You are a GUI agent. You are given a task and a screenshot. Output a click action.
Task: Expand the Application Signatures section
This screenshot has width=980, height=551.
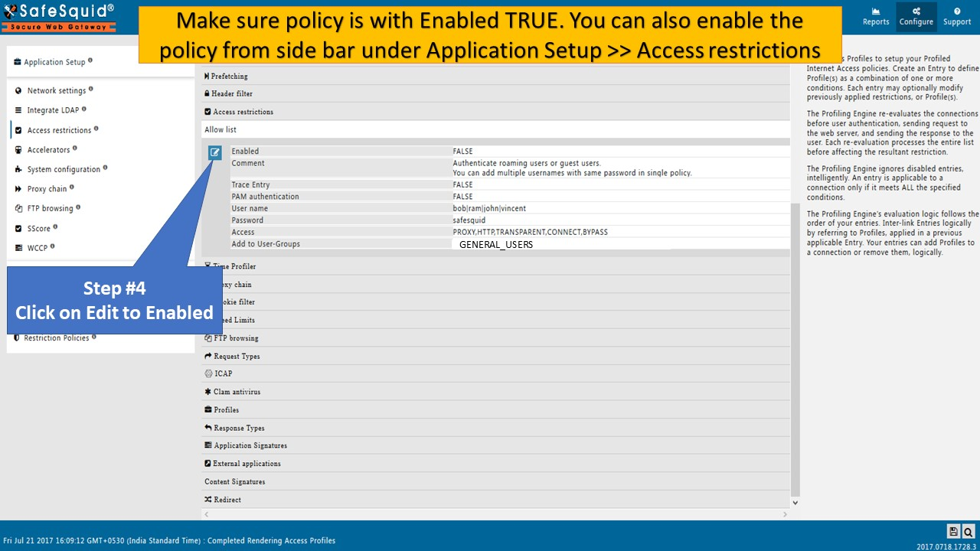495,445
